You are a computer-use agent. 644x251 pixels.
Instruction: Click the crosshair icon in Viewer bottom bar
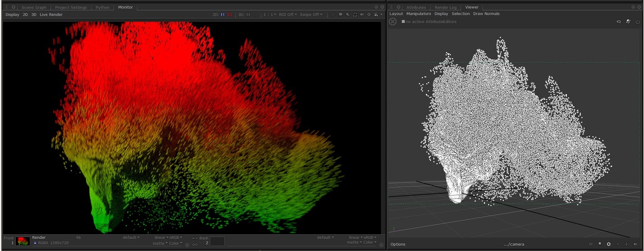tap(626, 244)
